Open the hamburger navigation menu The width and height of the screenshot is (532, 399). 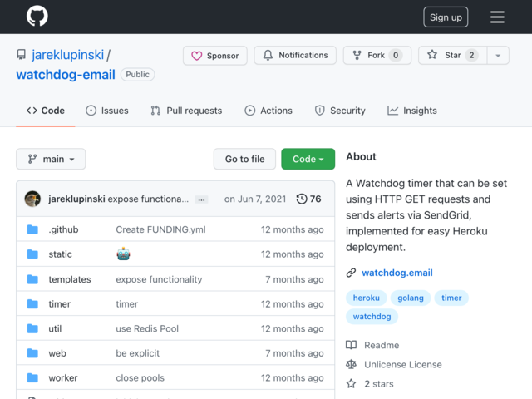pos(497,17)
